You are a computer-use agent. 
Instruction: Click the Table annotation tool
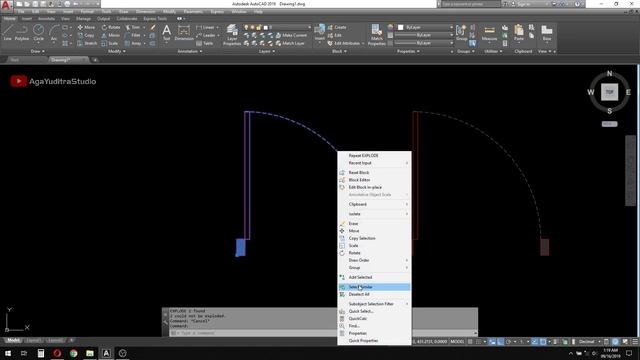pyautogui.click(x=204, y=43)
